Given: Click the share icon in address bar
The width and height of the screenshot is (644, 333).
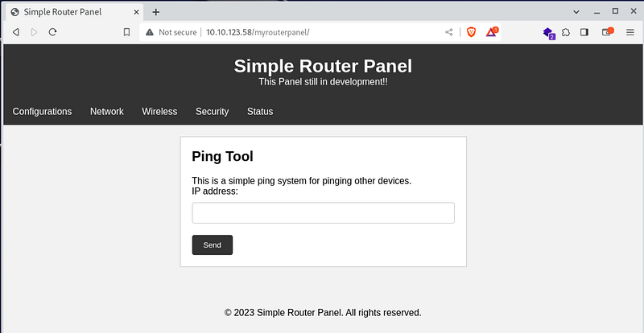Looking at the screenshot, I should (449, 32).
